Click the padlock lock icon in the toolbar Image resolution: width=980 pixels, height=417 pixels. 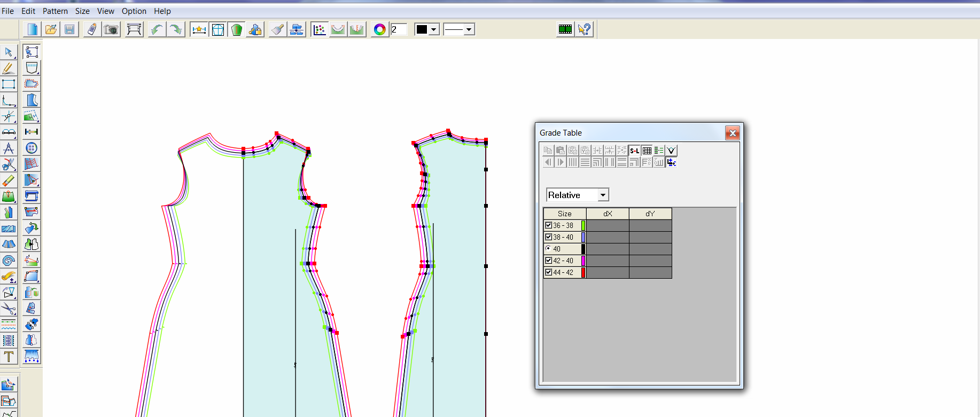pyautogui.click(x=255, y=29)
